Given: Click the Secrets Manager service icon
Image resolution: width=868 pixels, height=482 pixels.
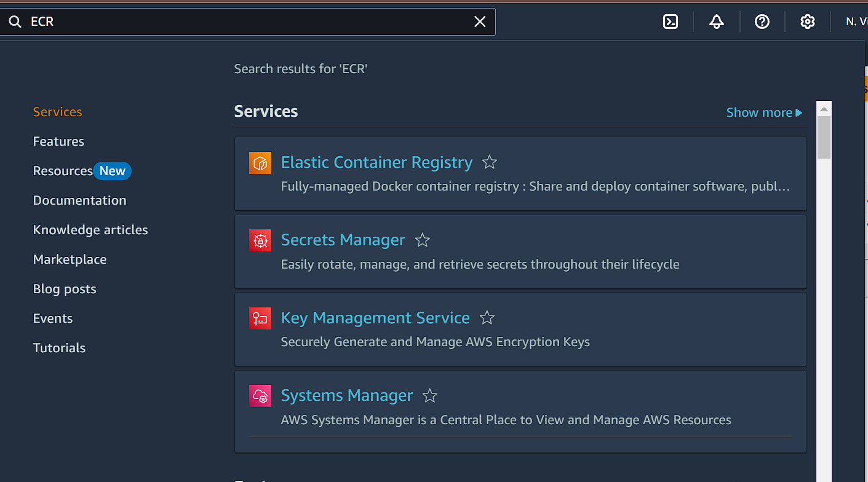Looking at the screenshot, I should pos(260,240).
